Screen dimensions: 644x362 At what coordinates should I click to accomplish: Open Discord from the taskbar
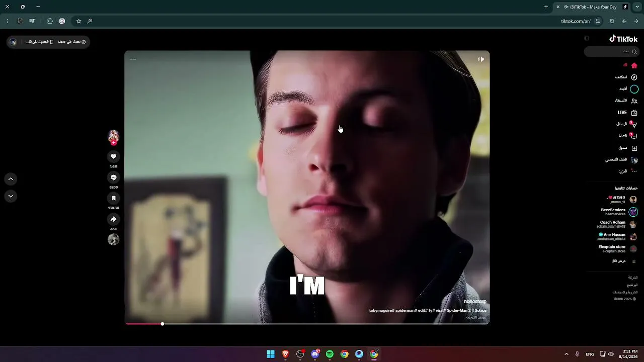point(315,354)
